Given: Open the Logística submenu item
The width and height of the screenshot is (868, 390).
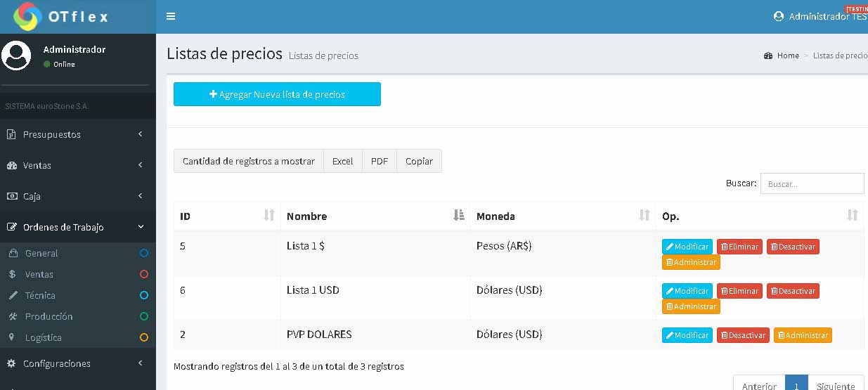Looking at the screenshot, I should pos(43,337).
